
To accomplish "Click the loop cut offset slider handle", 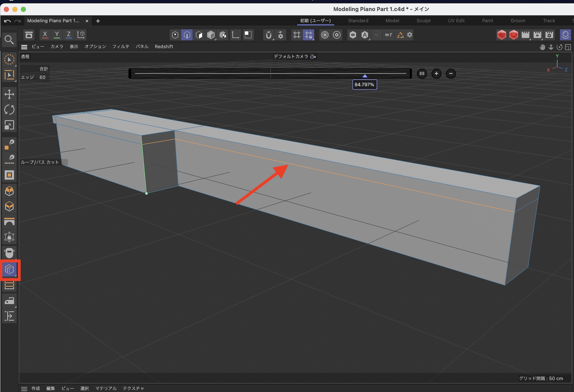I will click(365, 76).
